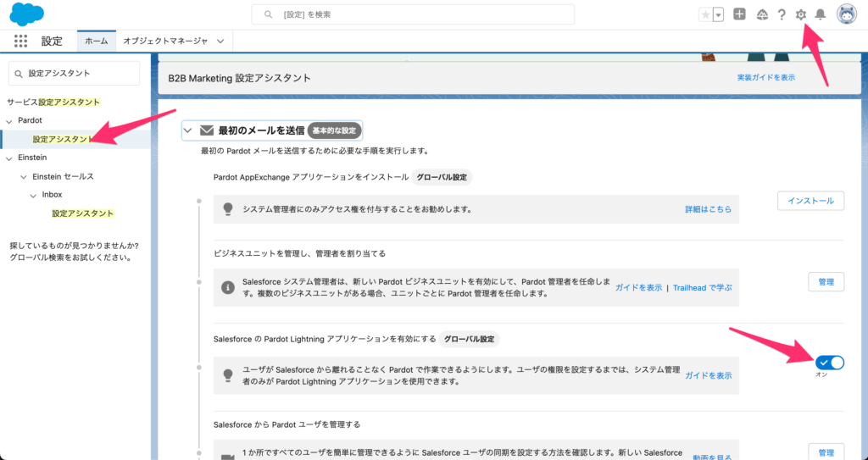Image resolution: width=868 pixels, height=460 pixels.
Task: Click the info icon in the ビジネスユニット row
Action: 227,288
